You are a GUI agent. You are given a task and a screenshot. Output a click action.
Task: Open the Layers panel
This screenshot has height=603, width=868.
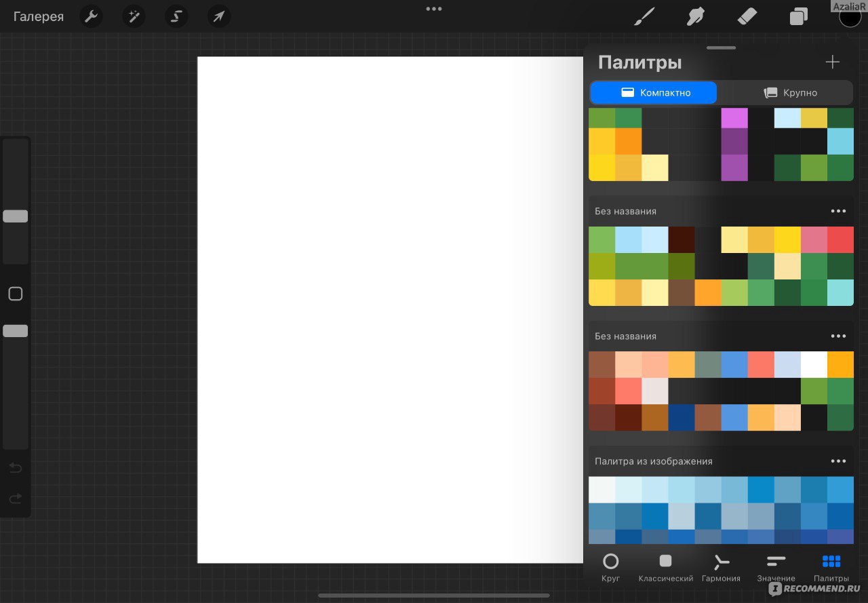pyautogui.click(x=798, y=16)
